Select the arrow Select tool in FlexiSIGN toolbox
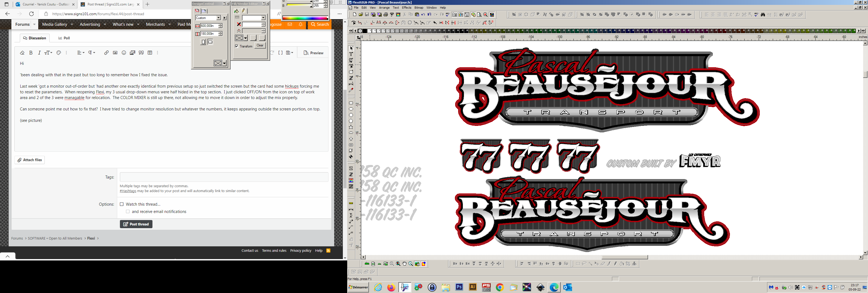This screenshot has height=293, width=868. (351, 48)
